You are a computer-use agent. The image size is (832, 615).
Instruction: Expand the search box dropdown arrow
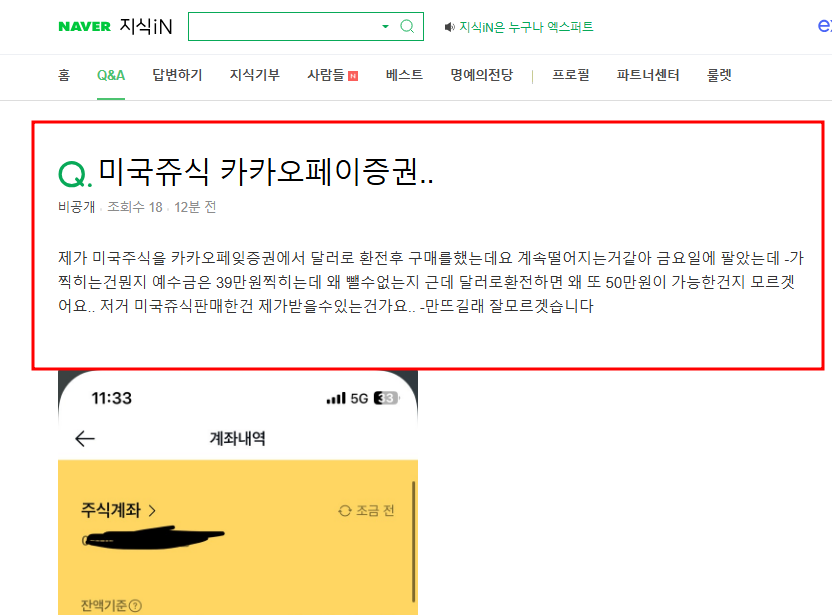point(385,27)
